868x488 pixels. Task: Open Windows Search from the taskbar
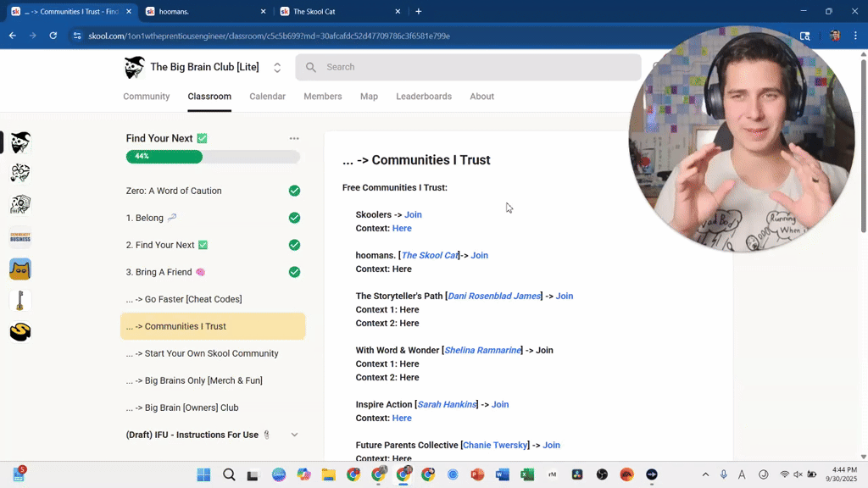229,474
